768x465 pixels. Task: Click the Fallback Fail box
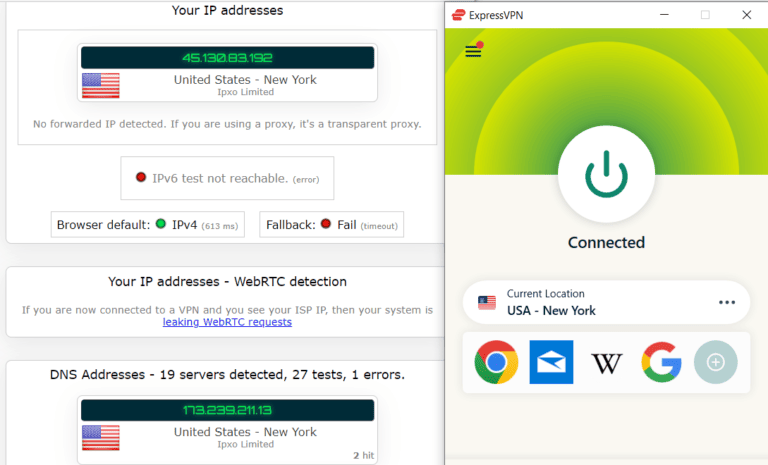click(x=332, y=224)
